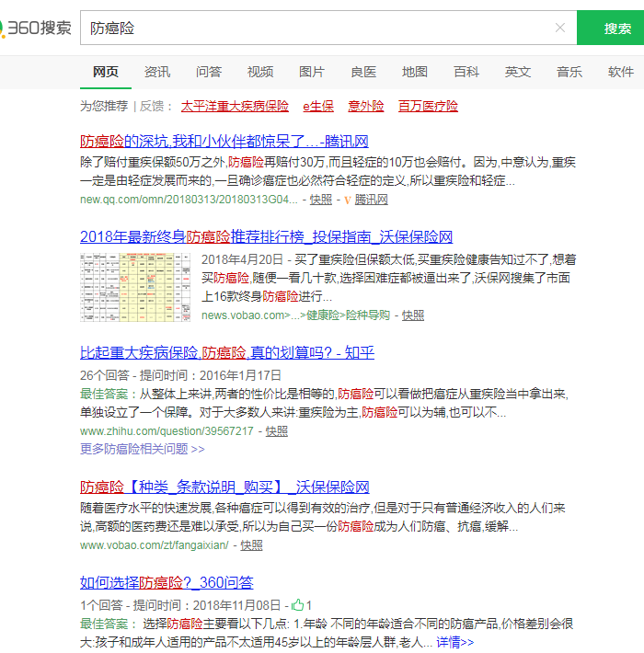Switch to the 资讯 tab
This screenshot has height=653, width=644.
157,72
